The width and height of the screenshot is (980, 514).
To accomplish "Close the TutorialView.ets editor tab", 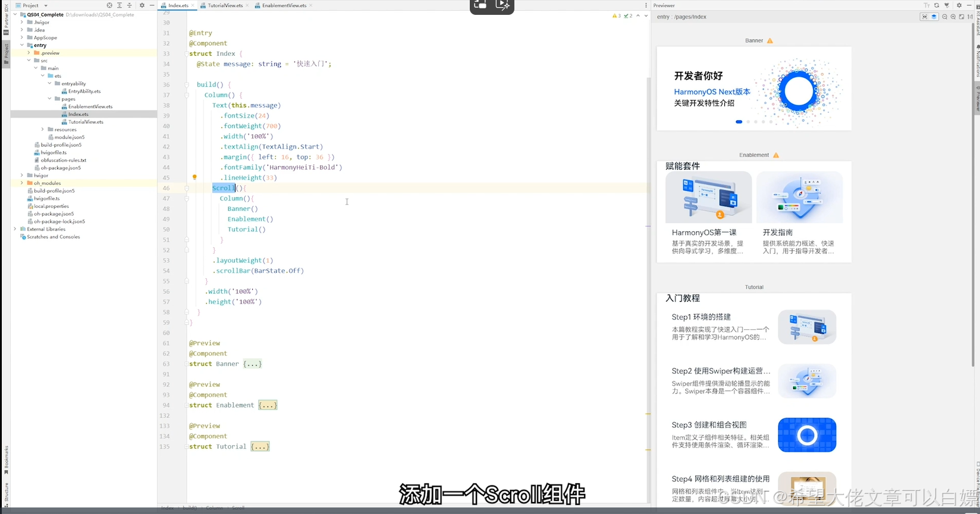I will coord(247,5).
